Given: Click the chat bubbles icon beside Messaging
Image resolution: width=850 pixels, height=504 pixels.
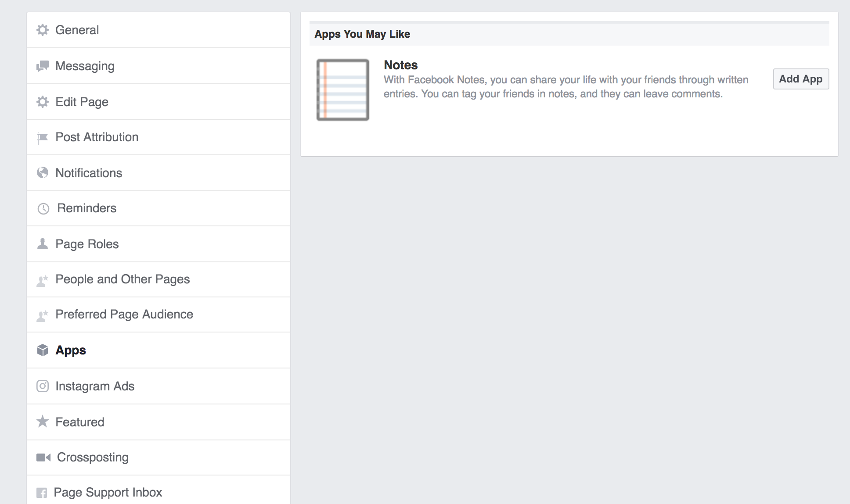Looking at the screenshot, I should [43, 66].
